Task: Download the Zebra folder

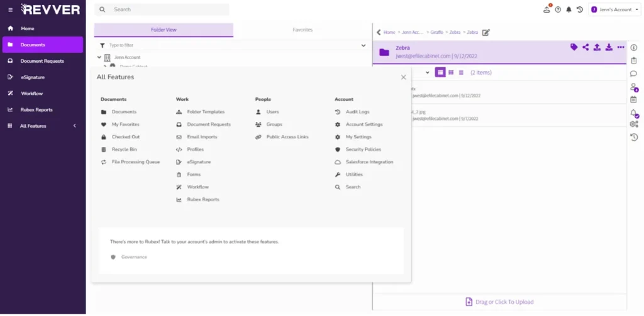Action: coord(609,47)
